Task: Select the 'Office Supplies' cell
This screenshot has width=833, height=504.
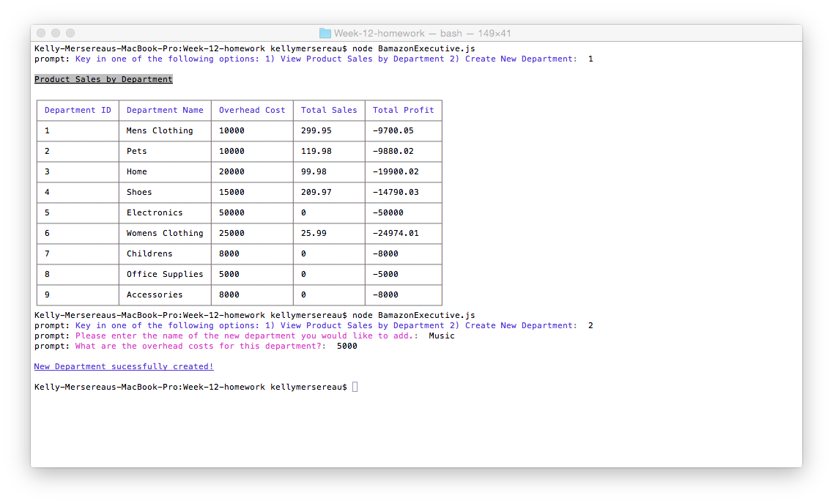Action: tap(165, 274)
